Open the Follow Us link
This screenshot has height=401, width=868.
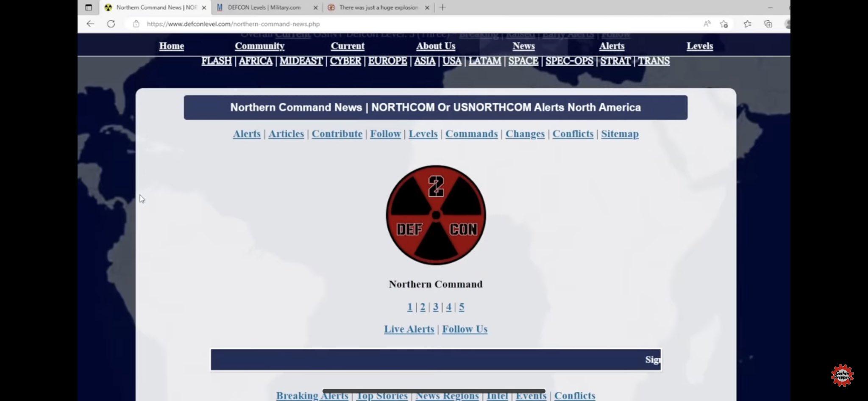[465, 329]
